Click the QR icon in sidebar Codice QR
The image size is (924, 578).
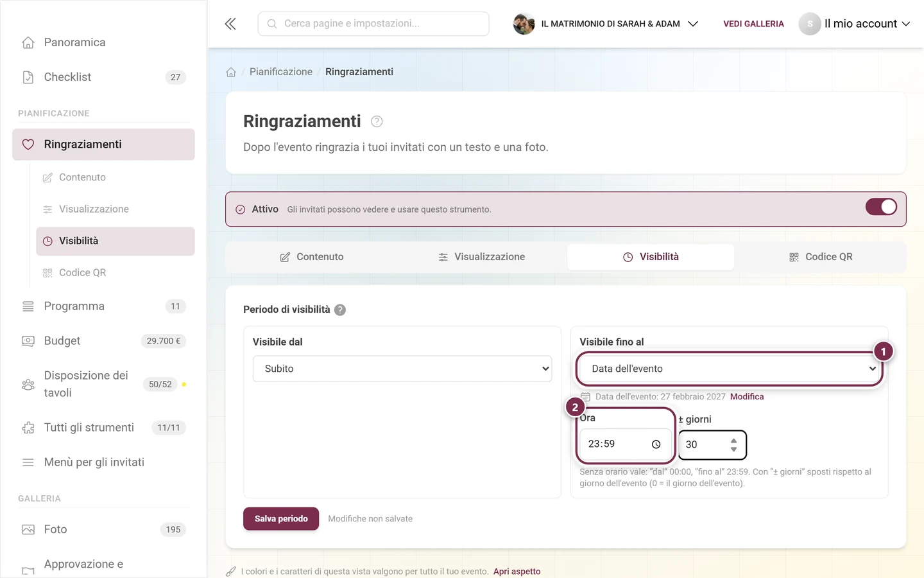coord(47,273)
